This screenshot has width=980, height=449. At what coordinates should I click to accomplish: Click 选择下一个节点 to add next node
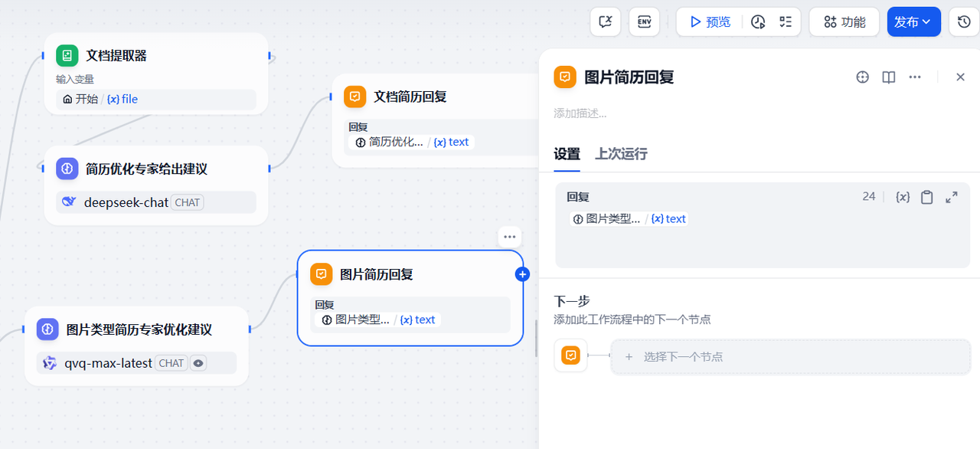790,356
